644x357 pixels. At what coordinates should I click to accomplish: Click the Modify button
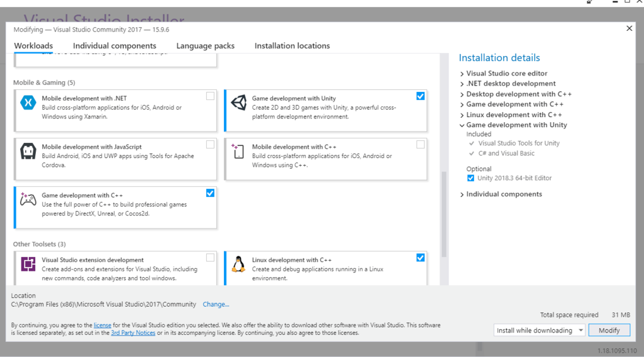[609, 331]
